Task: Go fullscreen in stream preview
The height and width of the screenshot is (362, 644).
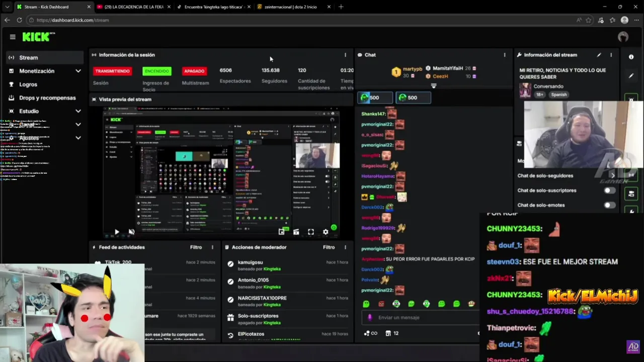Action: click(311, 232)
